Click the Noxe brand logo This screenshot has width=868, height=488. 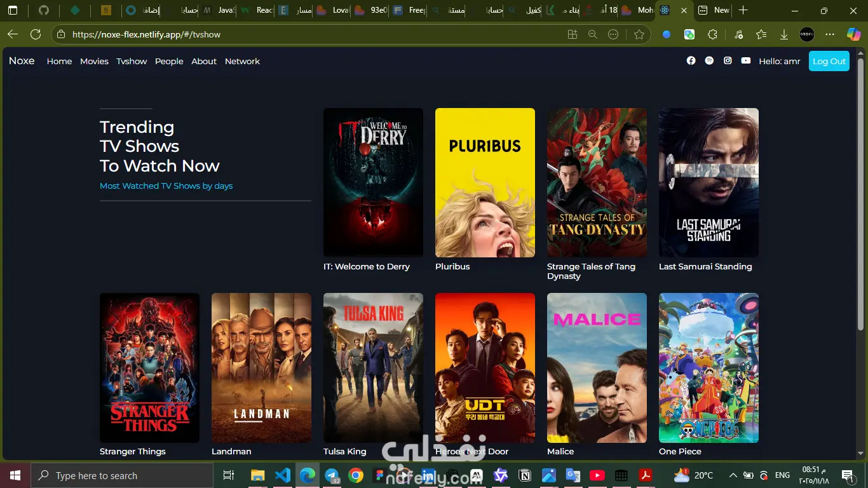22,61
